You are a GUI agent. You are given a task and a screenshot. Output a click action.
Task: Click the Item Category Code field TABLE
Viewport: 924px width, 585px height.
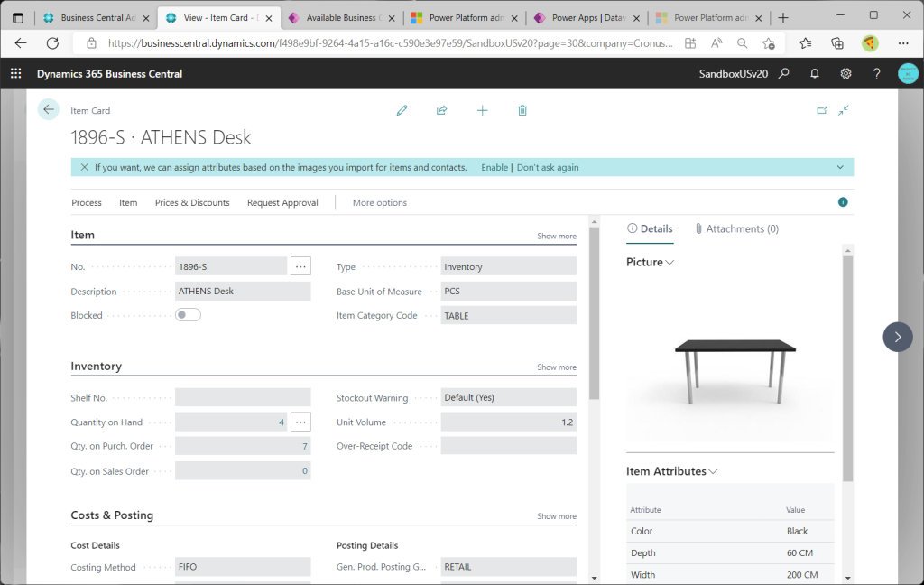(x=509, y=315)
